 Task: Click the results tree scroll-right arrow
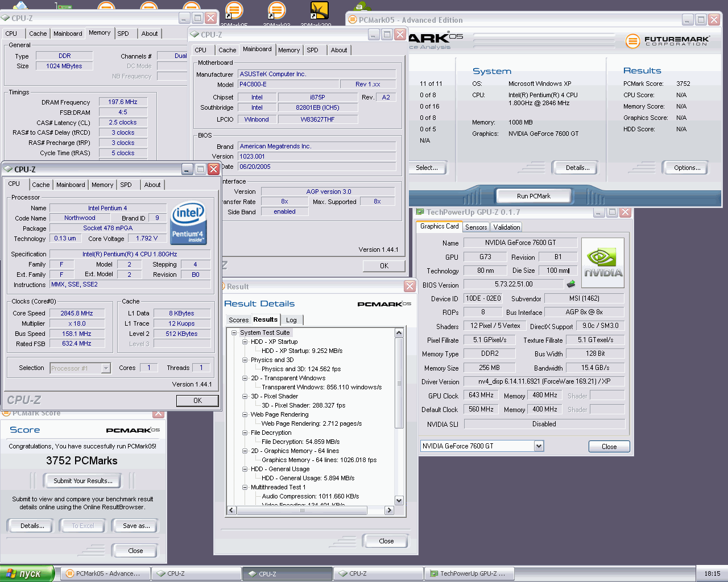390,510
